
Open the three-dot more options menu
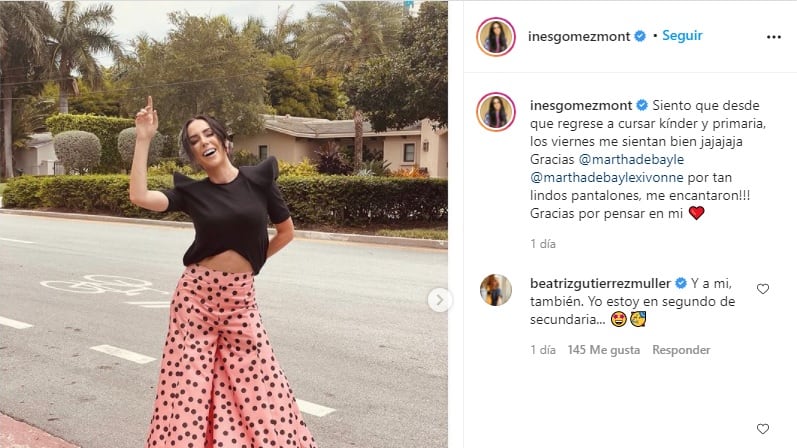point(774,37)
